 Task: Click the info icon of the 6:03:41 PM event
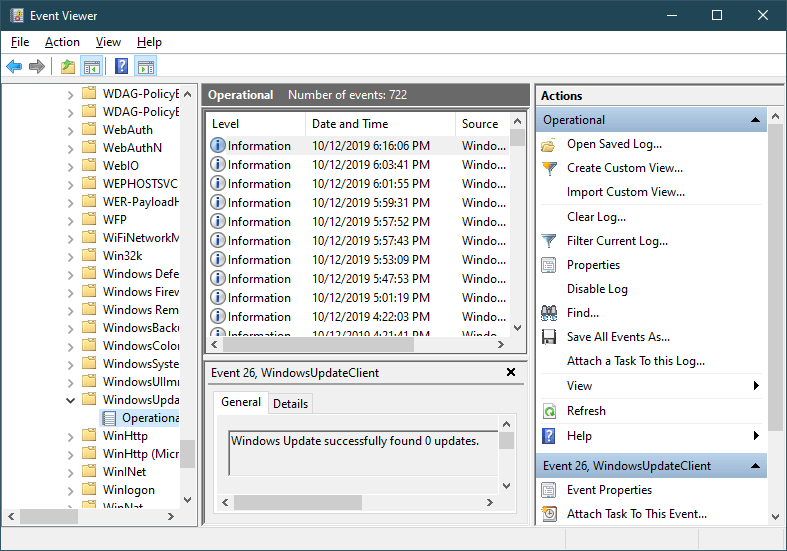pyautogui.click(x=217, y=165)
